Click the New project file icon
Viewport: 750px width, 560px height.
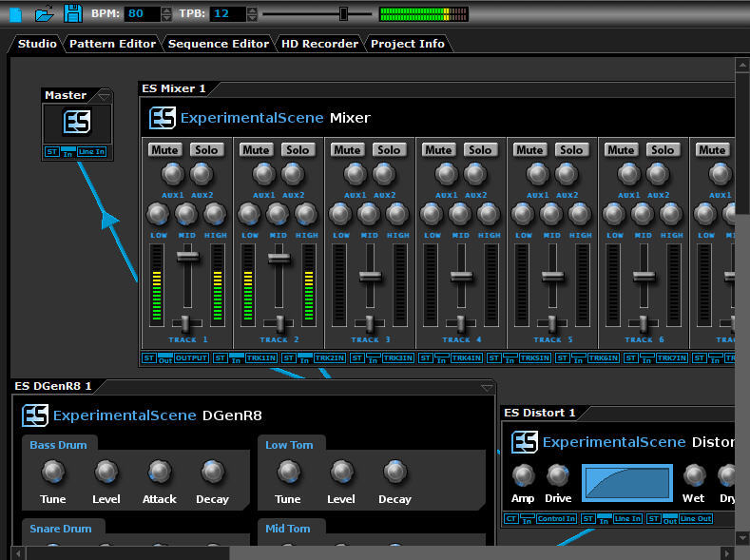pos(15,14)
